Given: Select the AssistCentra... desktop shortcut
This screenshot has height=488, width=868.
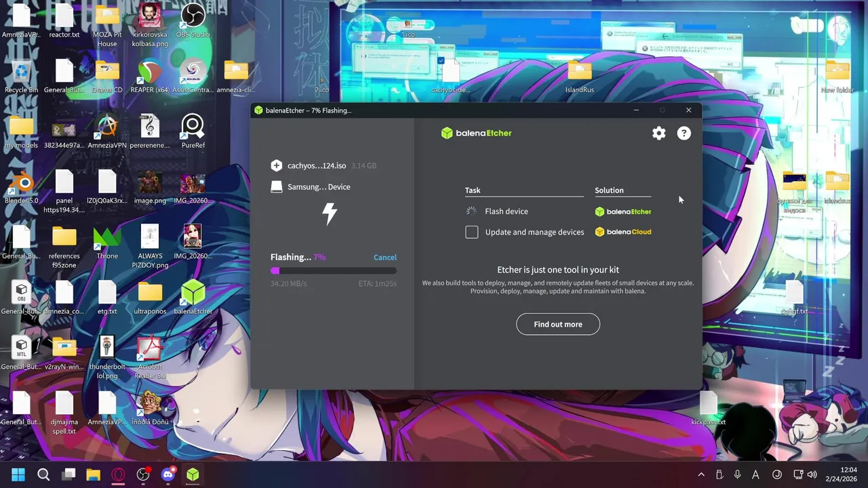Looking at the screenshot, I should 193,77.
